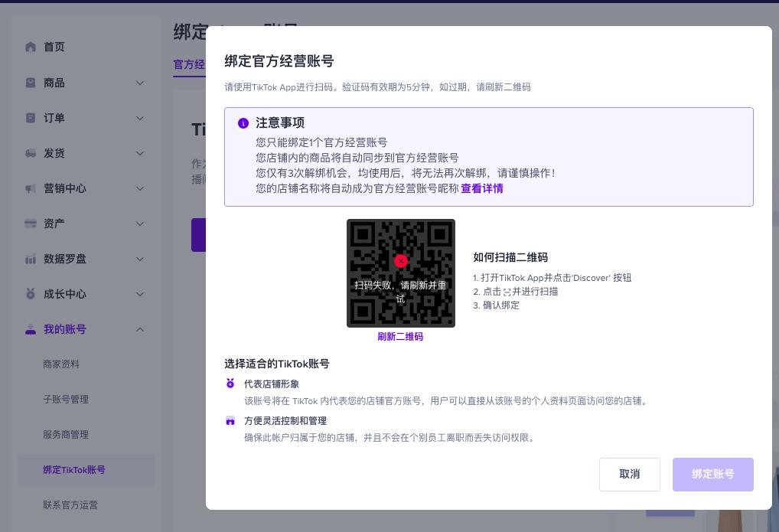Click 查看详情 link in notice box
The width and height of the screenshot is (779, 532).
point(482,188)
